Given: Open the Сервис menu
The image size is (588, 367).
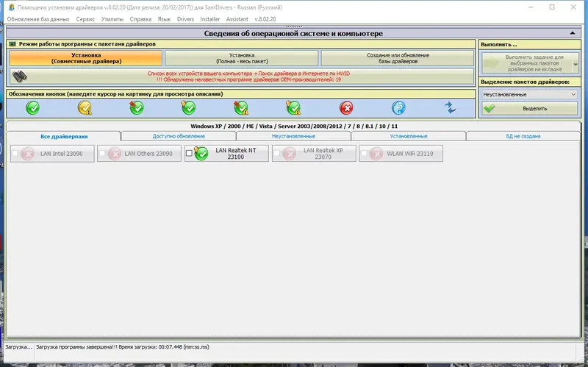Looking at the screenshot, I should pyautogui.click(x=85, y=19).
